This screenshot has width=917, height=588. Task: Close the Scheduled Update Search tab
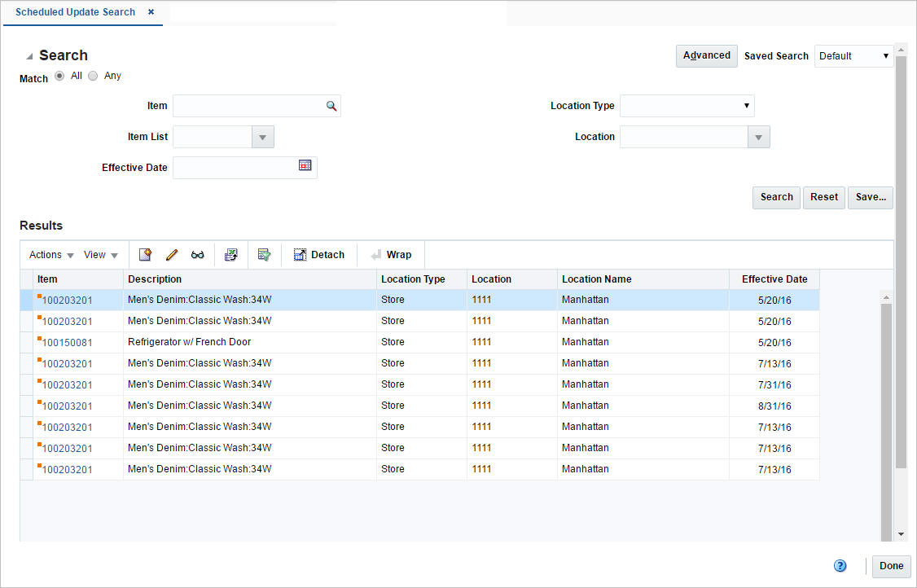[151, 12]
